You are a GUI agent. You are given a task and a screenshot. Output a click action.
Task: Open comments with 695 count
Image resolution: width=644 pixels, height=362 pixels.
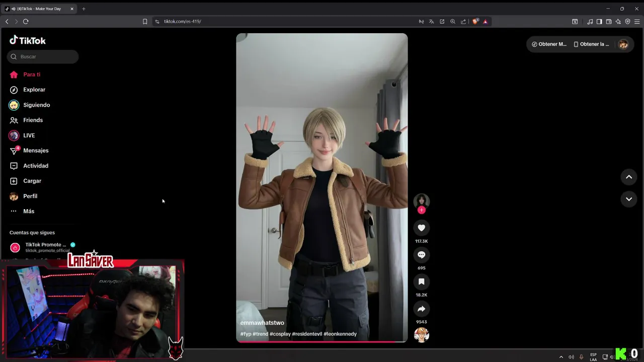422,255
